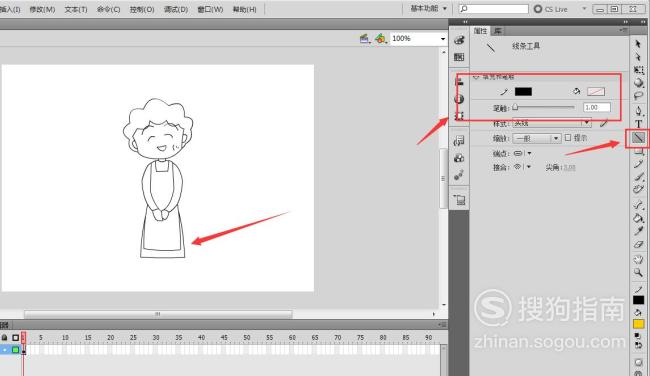Select the Pen tool
Screen dimensions: 650x376
click(638, 111)
